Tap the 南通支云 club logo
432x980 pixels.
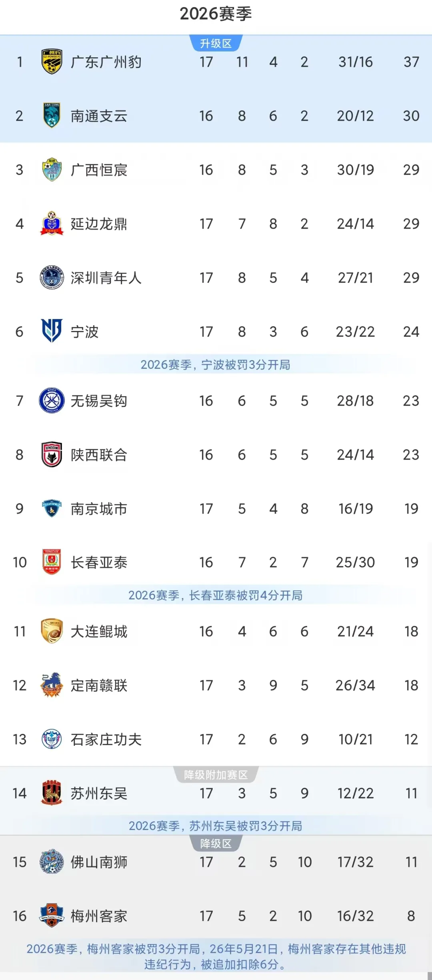pos(52,116)
